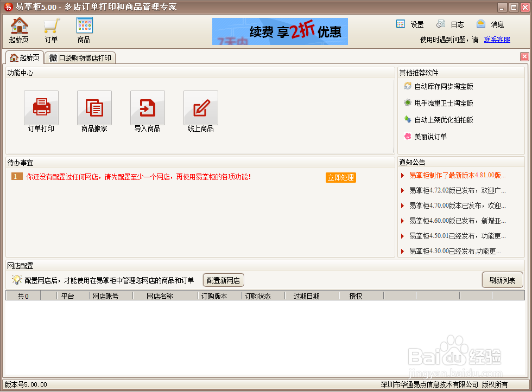Screen dimensions: 532x392
Task: Click the 订单打印 printer icon
Action: pos(41,108)
